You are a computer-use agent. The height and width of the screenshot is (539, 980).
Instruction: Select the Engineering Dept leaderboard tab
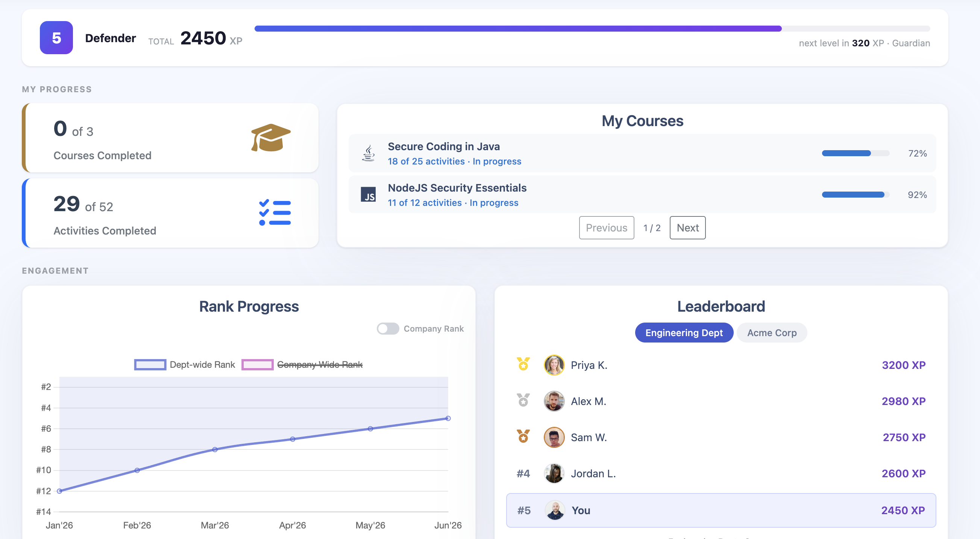click(x=684, y=333)
